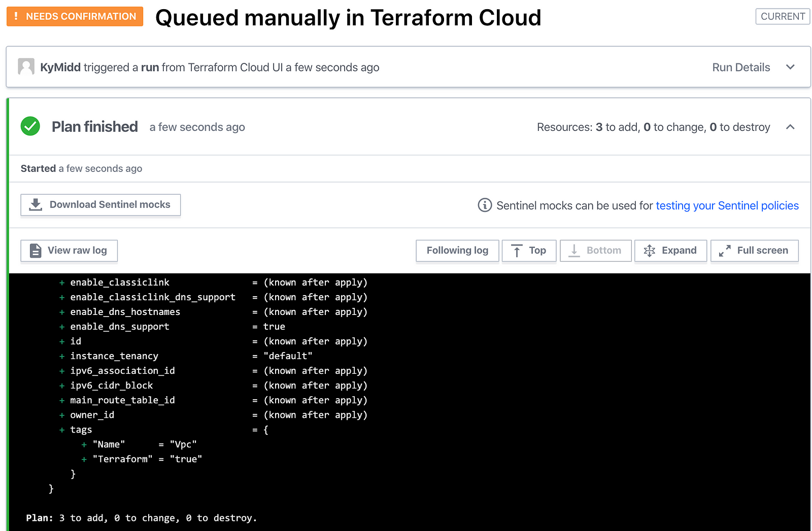Click the Plan finished heading

(x=95, y=126)
